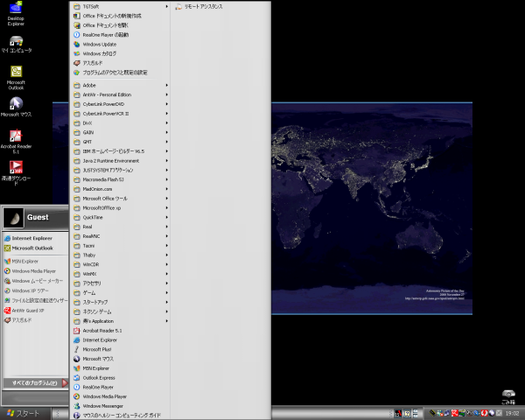
Task: Open Microsoft Mouse desktop shortcut
Action: tap(16, 107)
